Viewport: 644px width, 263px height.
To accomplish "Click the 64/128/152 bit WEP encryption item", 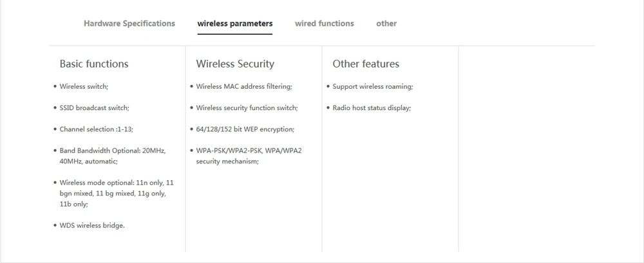I will point(245,129).
